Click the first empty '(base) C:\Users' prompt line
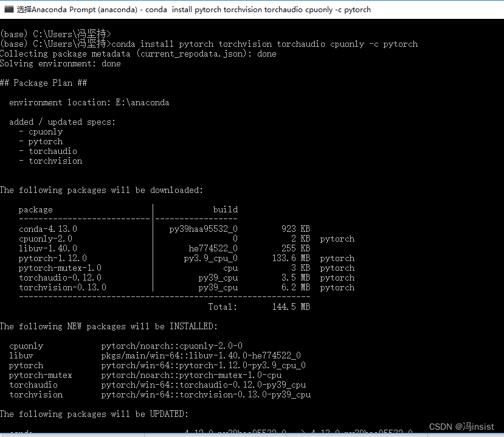 point(55,34)
